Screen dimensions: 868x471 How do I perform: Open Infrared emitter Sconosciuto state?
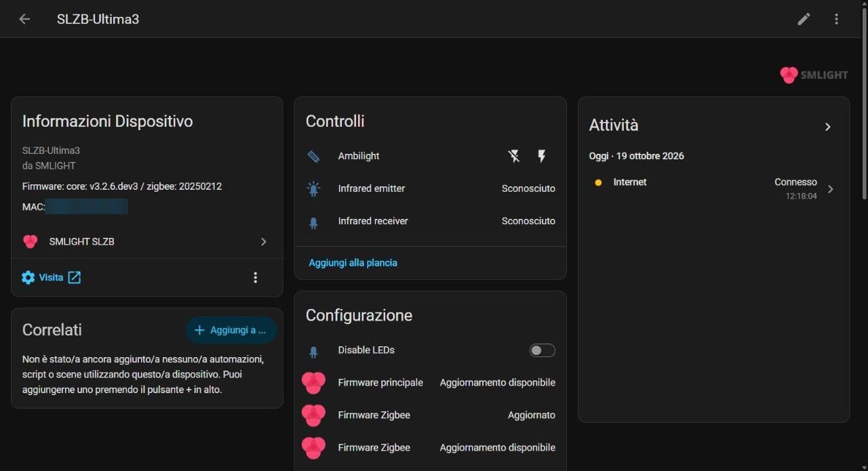pyautogui.click(x=528, y=188)
